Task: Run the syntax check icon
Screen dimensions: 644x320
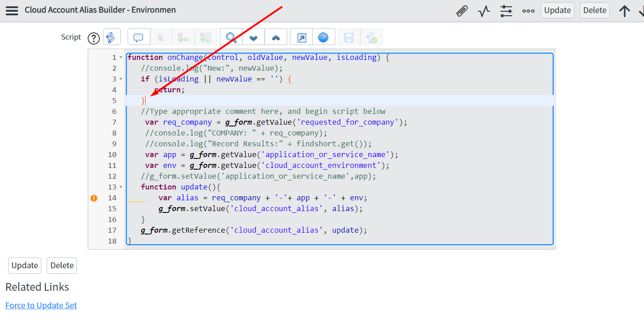Action: [372, 37]
